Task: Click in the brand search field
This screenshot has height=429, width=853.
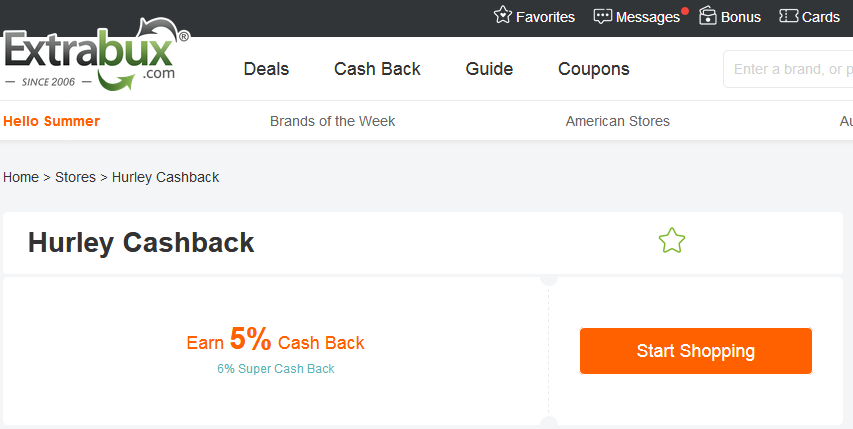Action: 790,69
